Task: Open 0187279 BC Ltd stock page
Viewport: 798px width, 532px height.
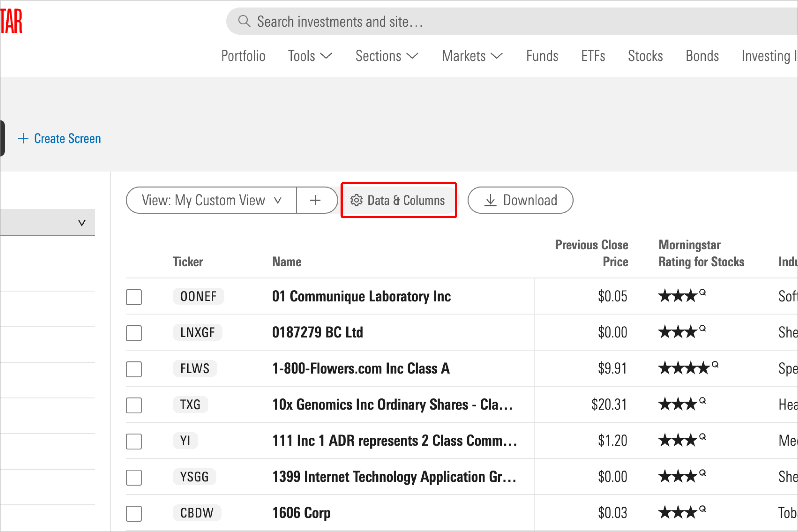Action: tap(318, 332)
